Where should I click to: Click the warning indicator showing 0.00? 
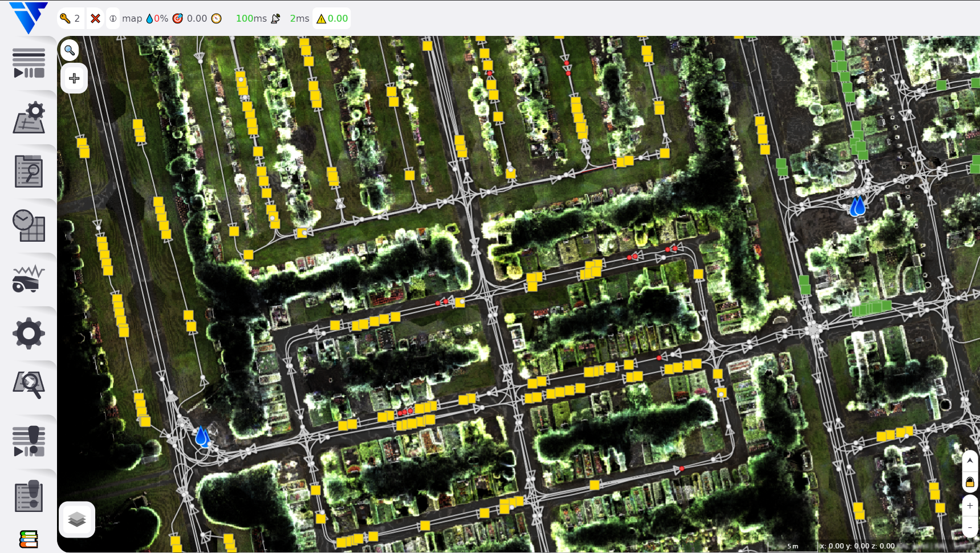[332, 18]
